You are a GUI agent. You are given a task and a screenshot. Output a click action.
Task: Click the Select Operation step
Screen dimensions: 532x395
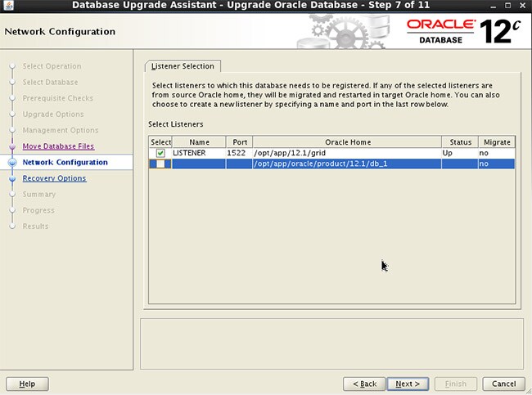click(52, 66)
